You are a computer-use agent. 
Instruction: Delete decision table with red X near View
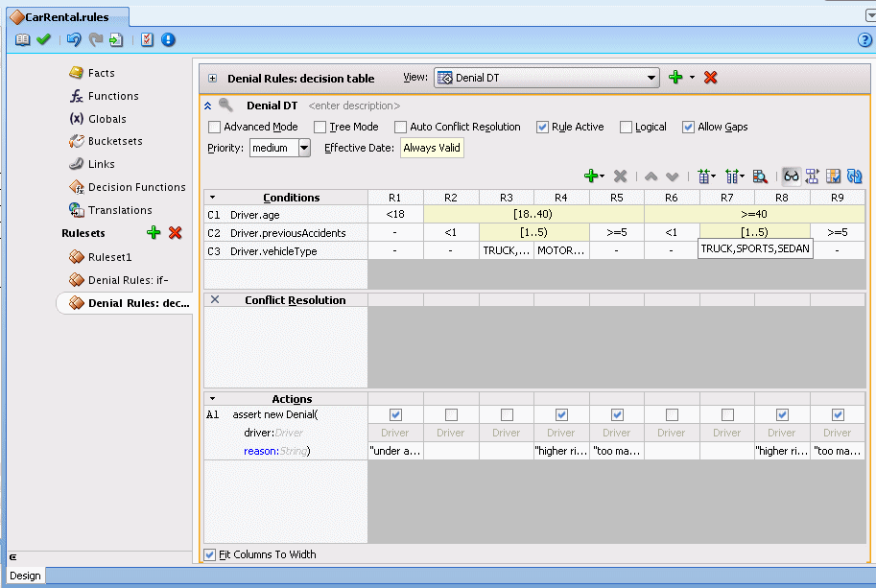[710, 78]
